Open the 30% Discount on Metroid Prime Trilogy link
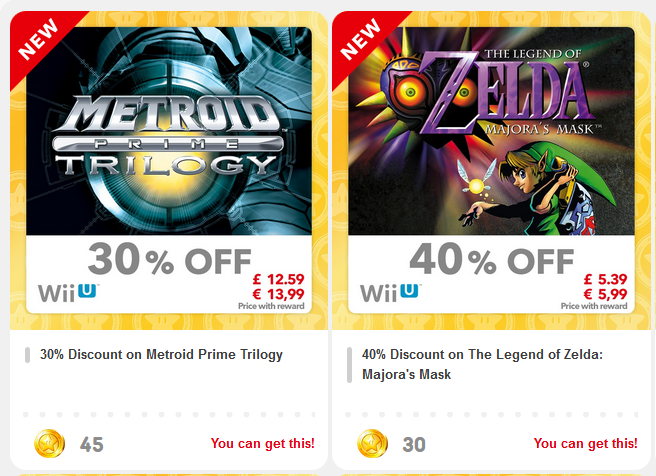656x476 pixels. [x=161, y=354]
